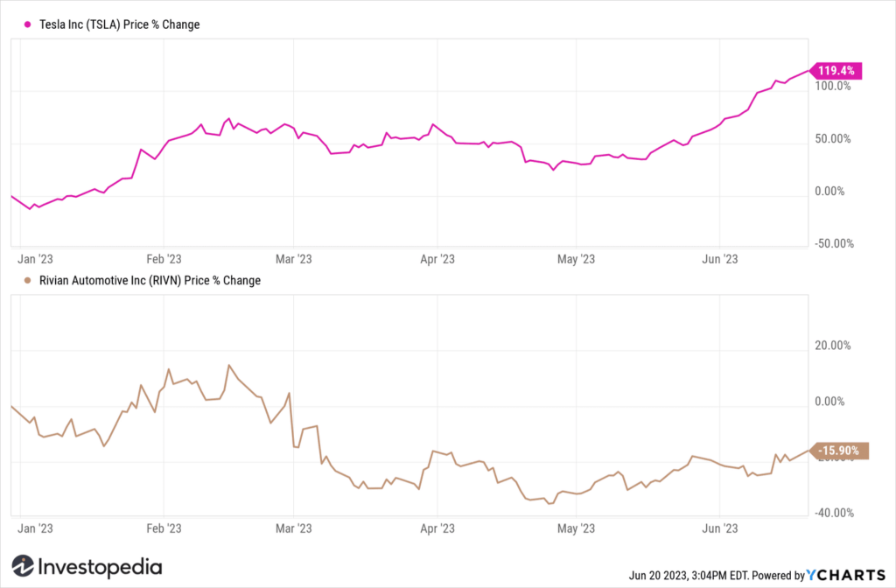Image resolution: width=896 pixels, height=588 pixels.
Task: Click the -40.00% axis label on Rivian chart
Action: pyautogui.click(x=834, y=513)
